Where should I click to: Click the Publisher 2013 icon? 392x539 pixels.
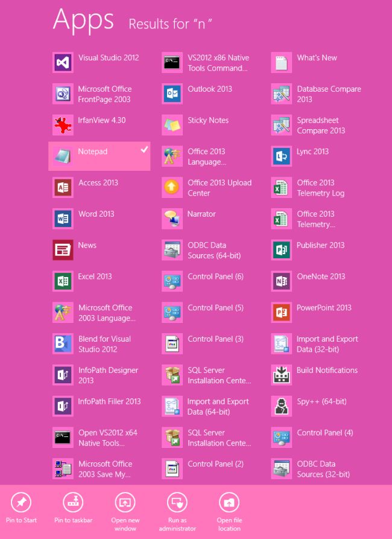click(x=282, y=250)
